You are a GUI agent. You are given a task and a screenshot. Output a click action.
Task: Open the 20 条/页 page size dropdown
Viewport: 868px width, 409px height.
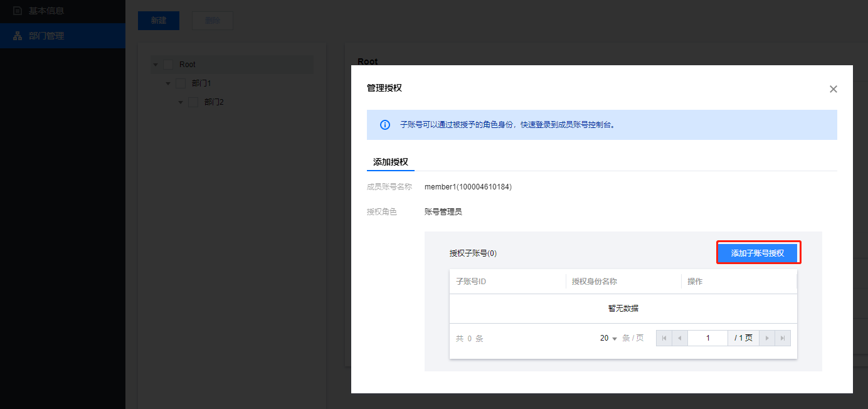pos(608,338)
